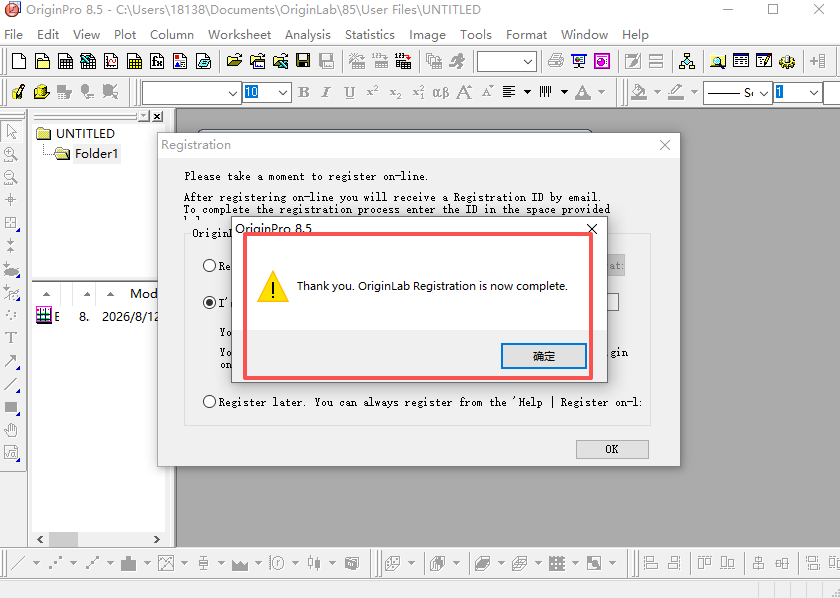The width and height of the screenshot is (840, 598).
Task: Select the Arrow drawing tool
Action: 11,361
